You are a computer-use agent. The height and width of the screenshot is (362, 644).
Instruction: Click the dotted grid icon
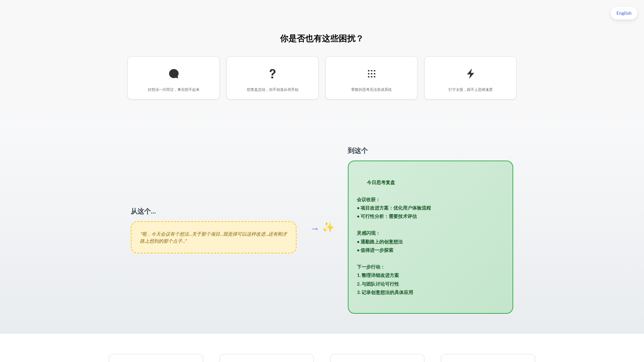click(x=371, y=74)
